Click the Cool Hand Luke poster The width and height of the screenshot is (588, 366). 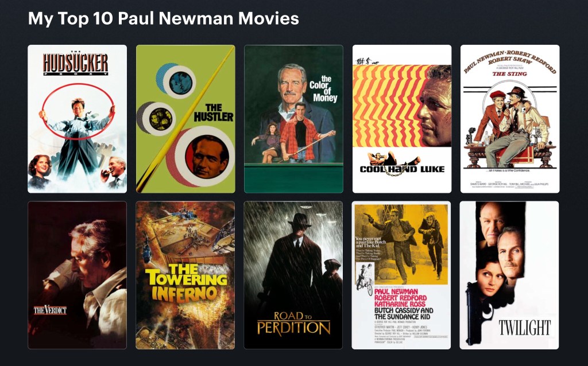[401, 119]
